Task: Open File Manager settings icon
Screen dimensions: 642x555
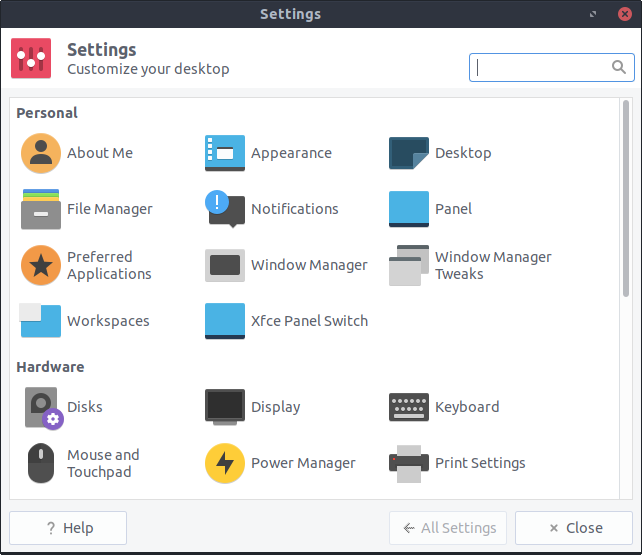Action: [x=41, y=209]
